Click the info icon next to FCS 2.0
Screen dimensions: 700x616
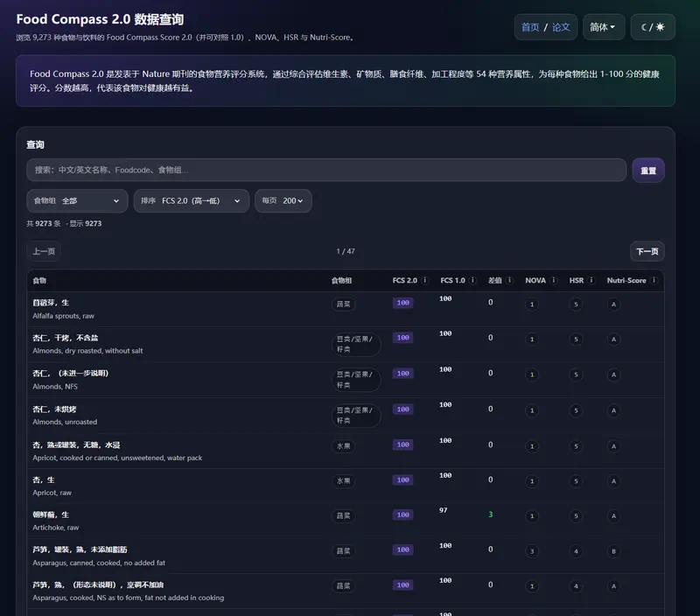point(425,281)
